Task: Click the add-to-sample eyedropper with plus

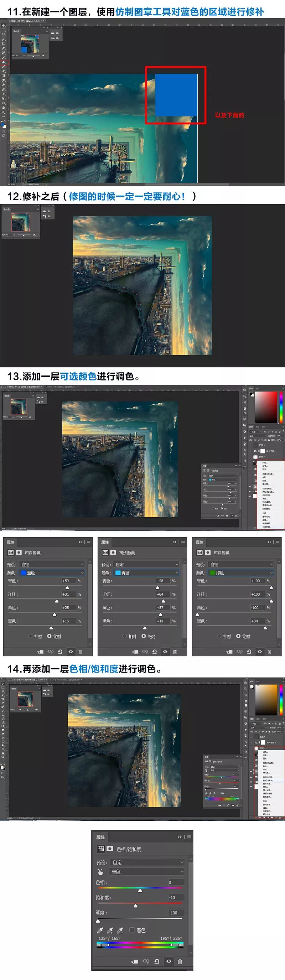Action: [110, 930]
